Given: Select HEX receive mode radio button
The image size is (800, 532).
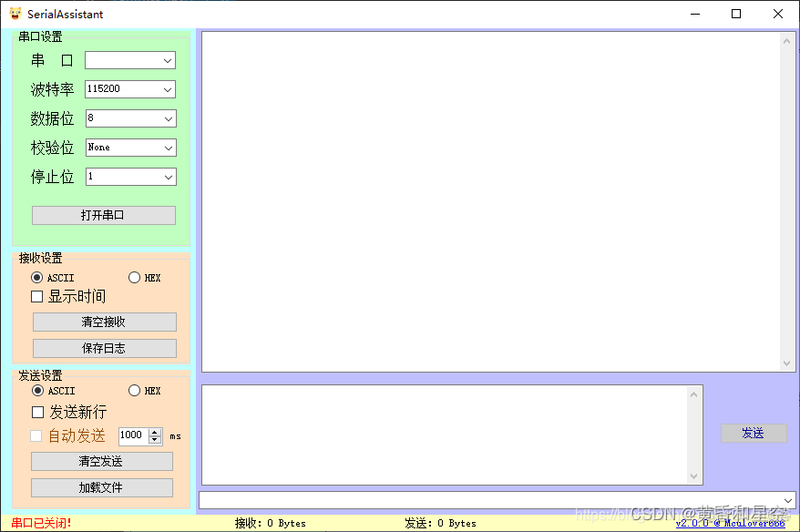Looking at the screenshot, I should [134, 277].
